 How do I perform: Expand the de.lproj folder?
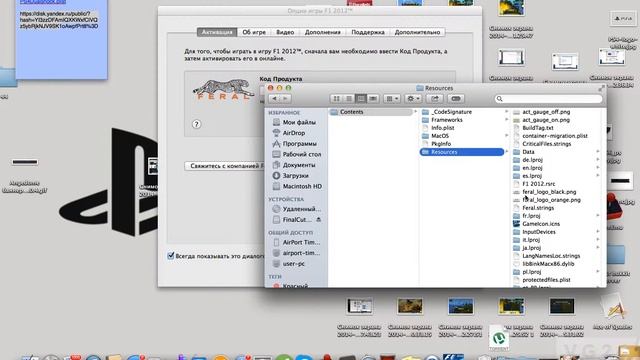598,160
